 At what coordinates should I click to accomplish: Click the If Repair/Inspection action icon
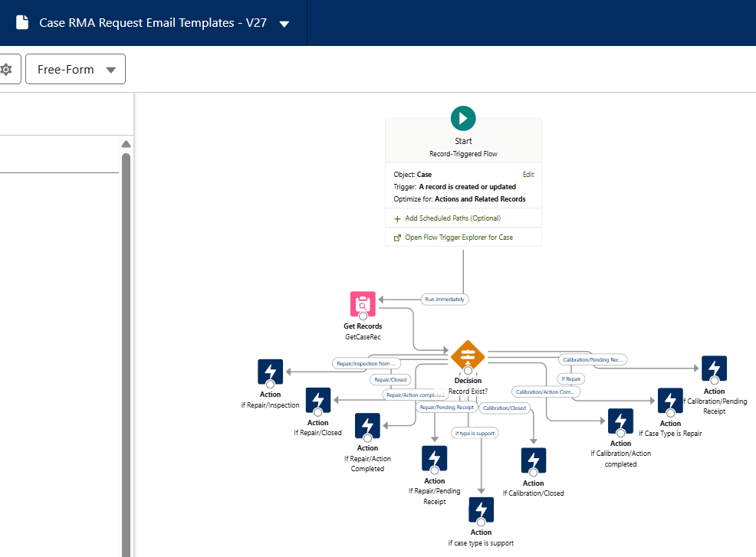coord(270,372)
